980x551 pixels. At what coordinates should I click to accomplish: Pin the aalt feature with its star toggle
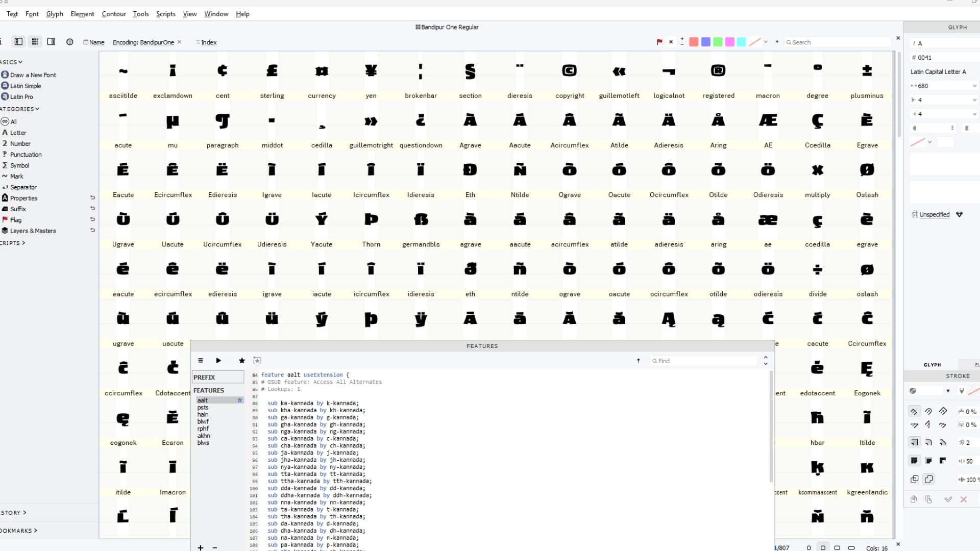tap(239, 400)
